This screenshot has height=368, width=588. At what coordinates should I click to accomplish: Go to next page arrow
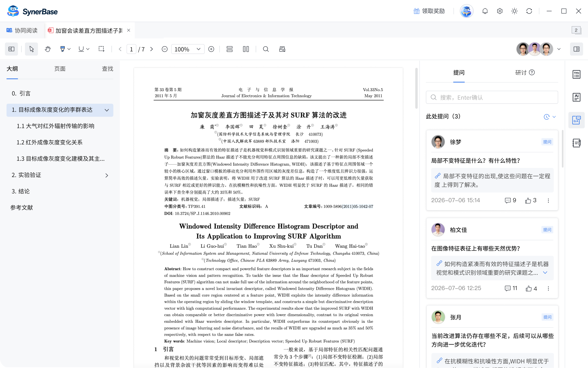(152, 49)
